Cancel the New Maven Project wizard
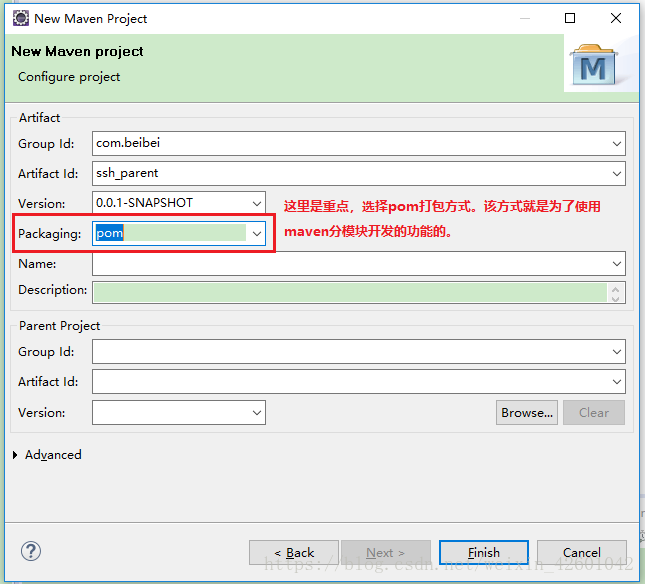The height and width of the screenshot is (584, 645). pos(582,553)
